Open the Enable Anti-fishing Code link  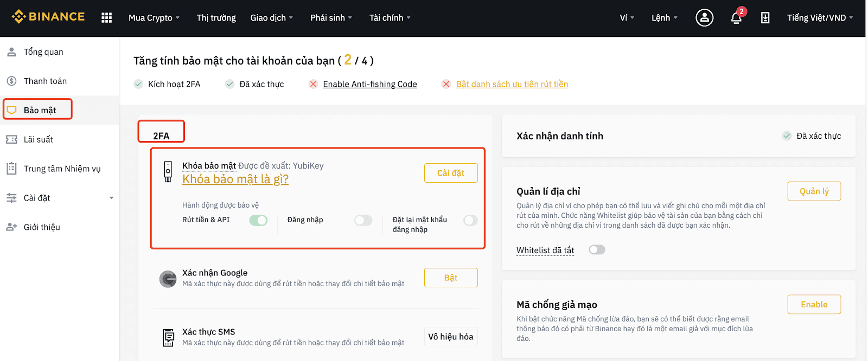pyautogui.click(x=370, y=84)
